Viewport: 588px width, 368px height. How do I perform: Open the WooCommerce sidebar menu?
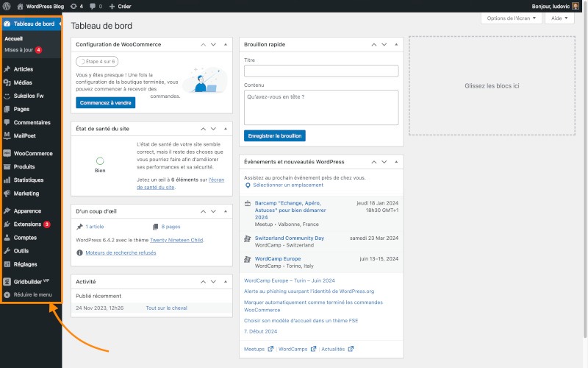coord(33,153)
